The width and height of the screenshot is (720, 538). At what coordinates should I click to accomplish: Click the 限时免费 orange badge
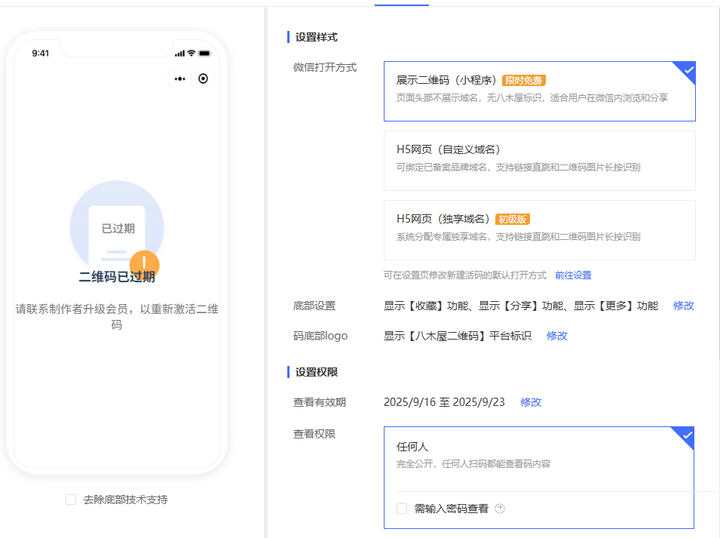[523, 81]
